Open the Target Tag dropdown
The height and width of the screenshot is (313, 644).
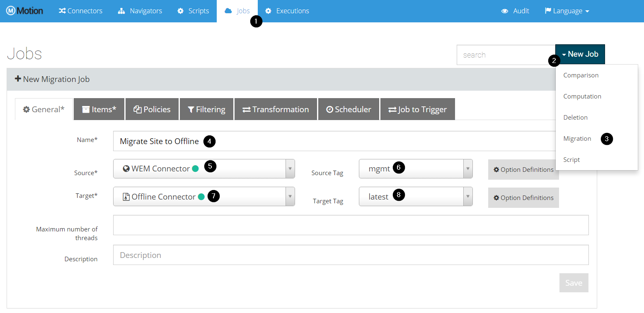416,197
